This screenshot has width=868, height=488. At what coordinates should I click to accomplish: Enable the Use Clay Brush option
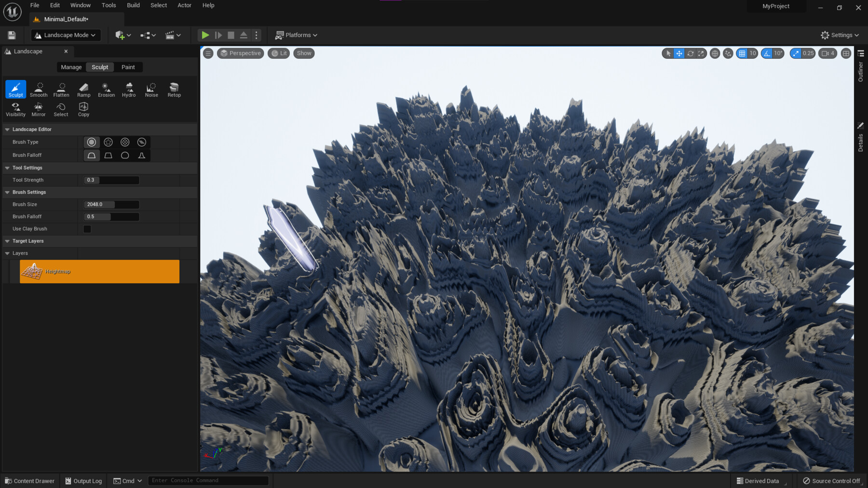(87, 229)
